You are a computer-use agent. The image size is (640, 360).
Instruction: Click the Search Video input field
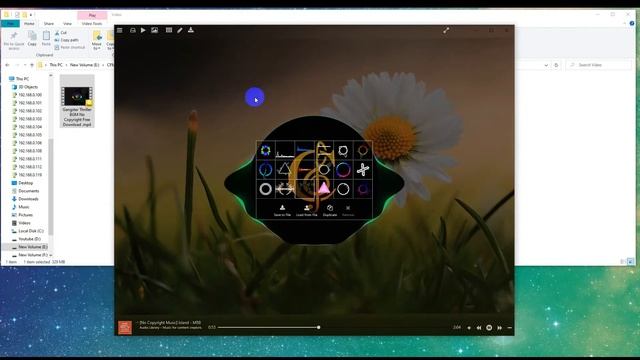(599, 65)
